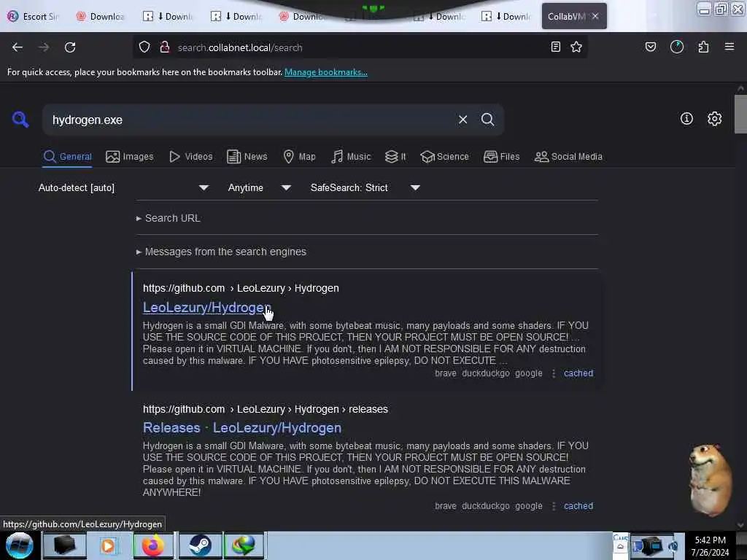Viewport: 747px width, 560px height.
Task: Clear the search query with the X
Action: tap(462, 120)
